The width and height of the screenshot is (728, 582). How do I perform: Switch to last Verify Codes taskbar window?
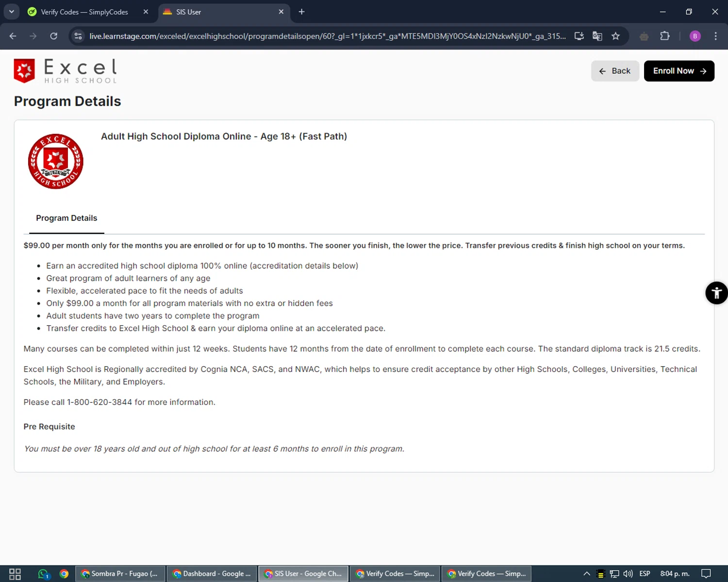pyautogui.click(x=486, y=574)
